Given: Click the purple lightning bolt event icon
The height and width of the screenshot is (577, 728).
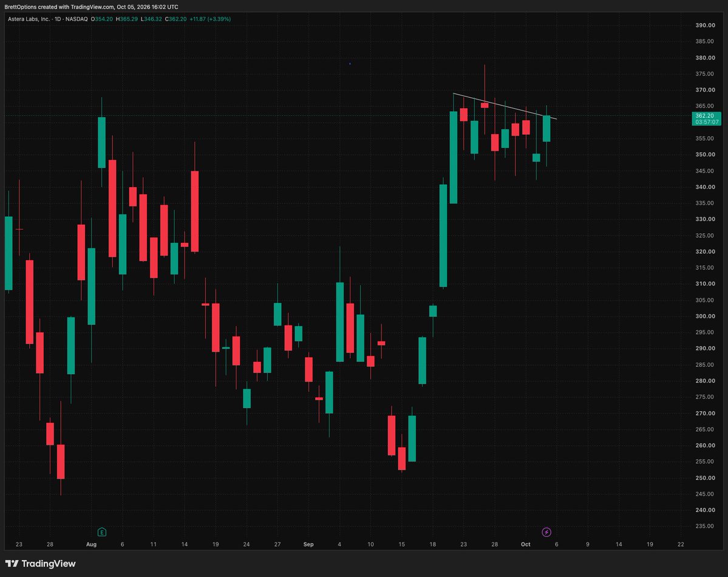Looking at the screenshot, I should (x=546, y=532).
